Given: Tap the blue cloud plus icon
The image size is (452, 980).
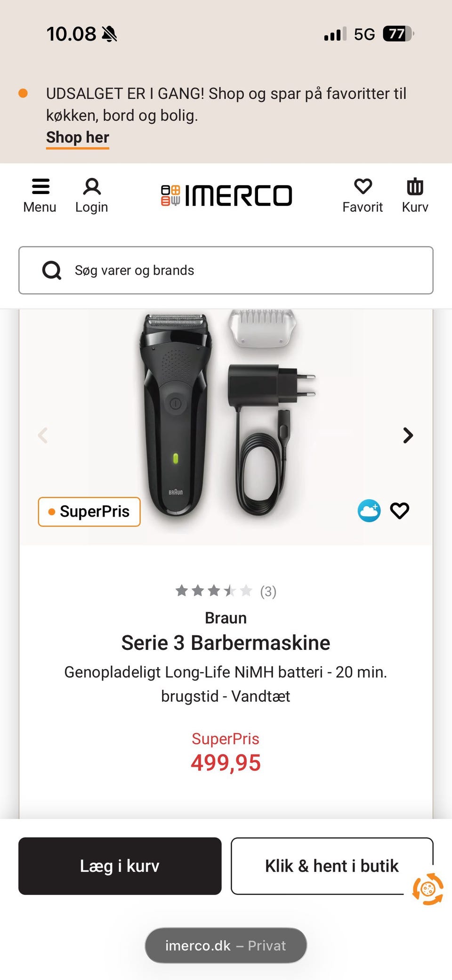Looking at the screenshot, I should pyautogui.click(x=369, y=511).
